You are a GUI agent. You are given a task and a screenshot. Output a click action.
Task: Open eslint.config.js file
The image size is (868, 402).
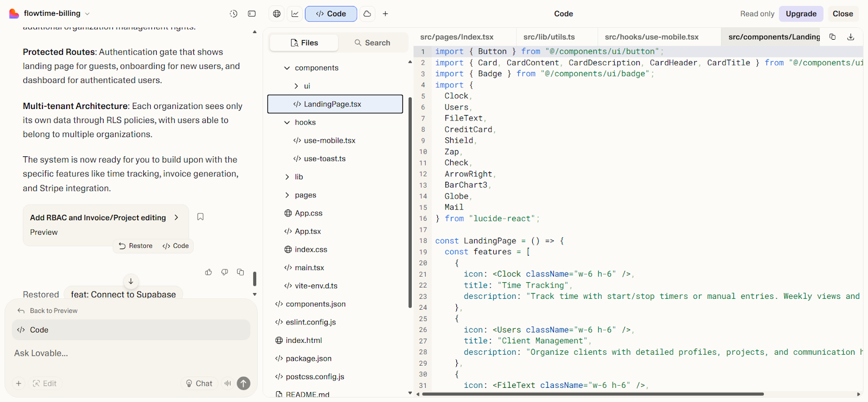click(x=335, y=322)
